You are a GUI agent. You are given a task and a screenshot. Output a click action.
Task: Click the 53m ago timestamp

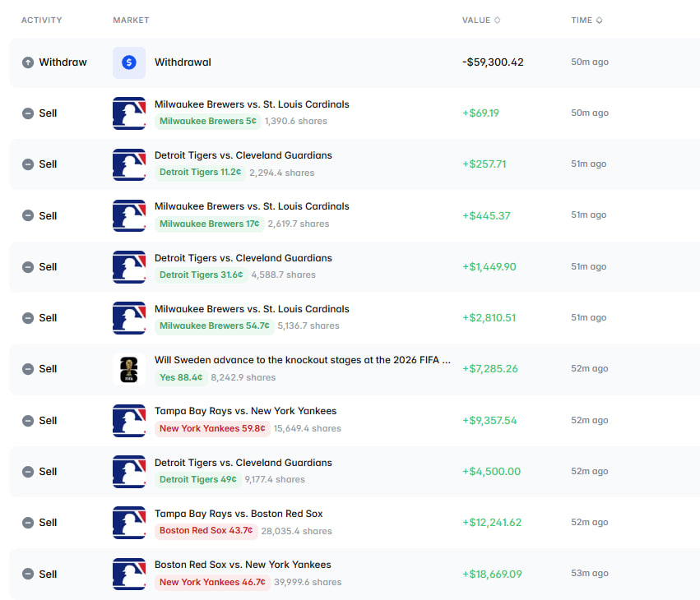[590, 573]
